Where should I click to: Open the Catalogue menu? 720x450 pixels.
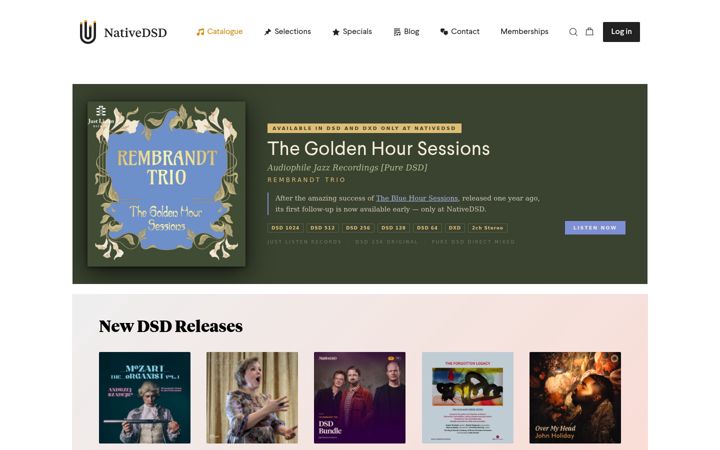pos(220,32)
